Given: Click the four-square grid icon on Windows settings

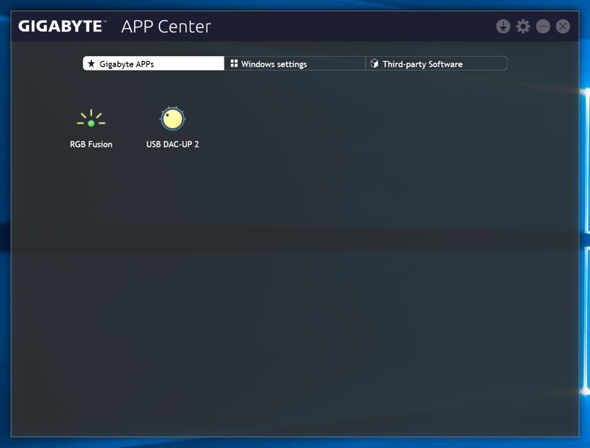Looking at the screenshot, I should [234, 63].
